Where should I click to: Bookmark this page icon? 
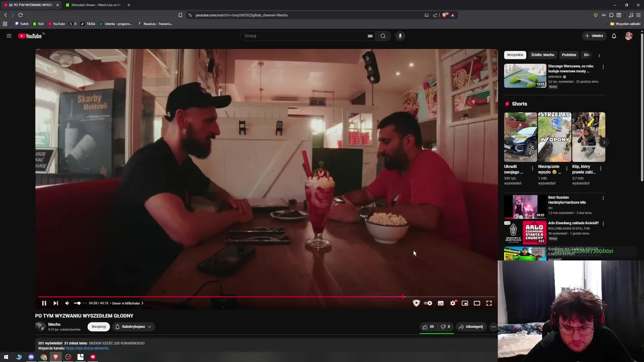click(180, 15)
